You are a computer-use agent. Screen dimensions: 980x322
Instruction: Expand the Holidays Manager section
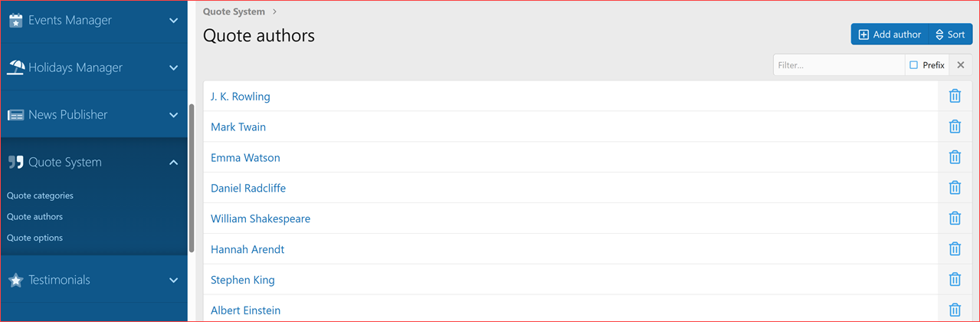click(x=173, y=67)
